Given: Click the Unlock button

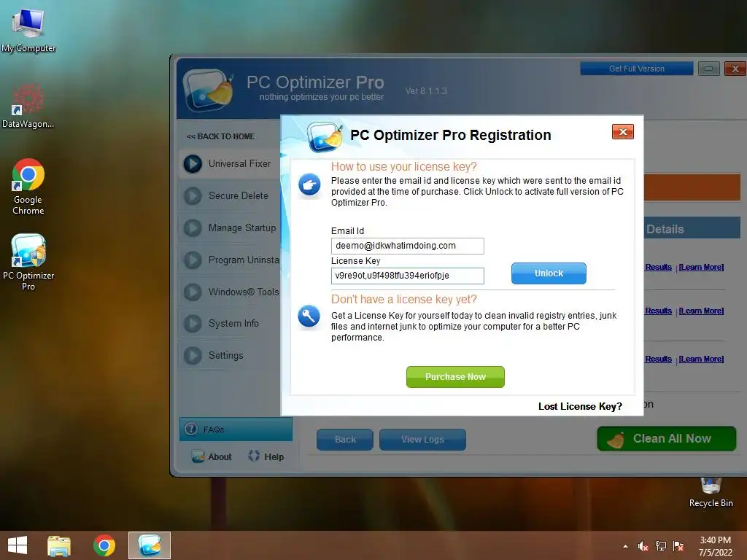Looking at the screenshot, I should (x=549, y=273).
